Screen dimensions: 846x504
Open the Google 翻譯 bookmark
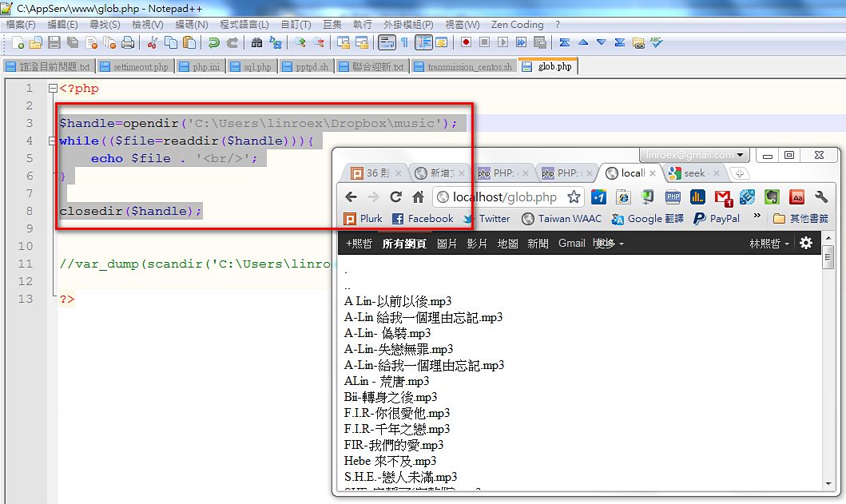pos(647,219)
